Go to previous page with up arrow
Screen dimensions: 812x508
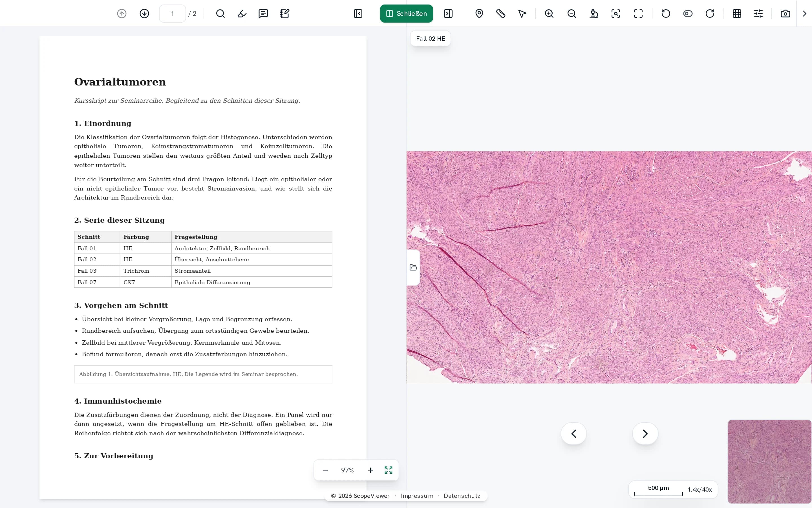point(122,14)
